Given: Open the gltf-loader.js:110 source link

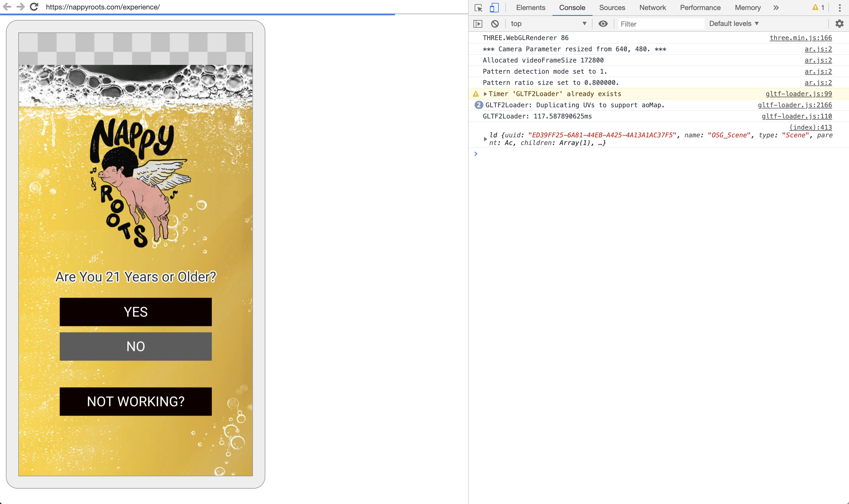Looking at the screenshot, I should pos(797,116).
